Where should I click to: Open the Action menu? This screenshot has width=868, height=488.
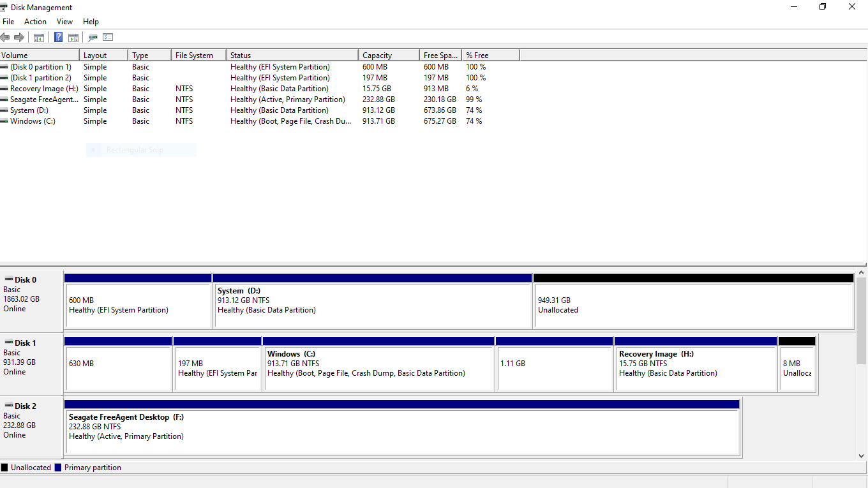coord(35,22)
